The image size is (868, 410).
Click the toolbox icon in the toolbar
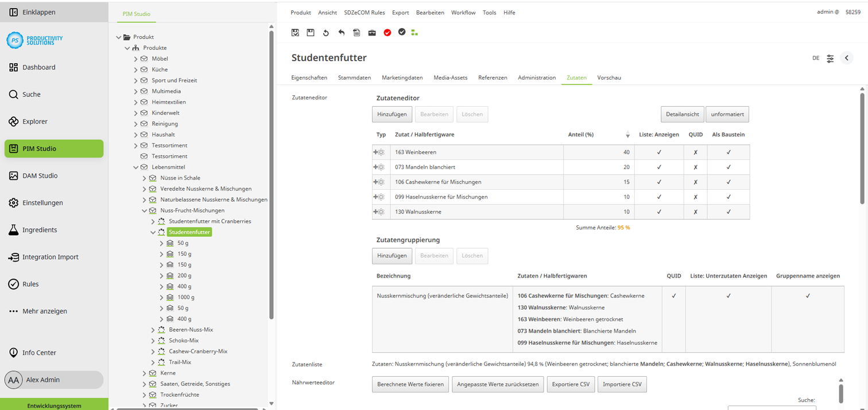372,33
